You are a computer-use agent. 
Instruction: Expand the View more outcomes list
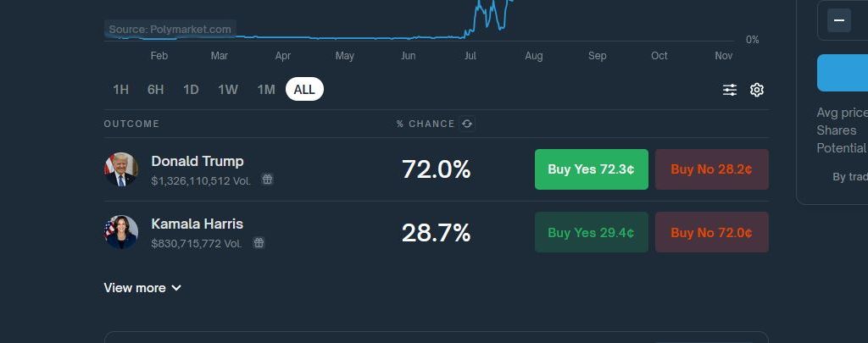pos(142,288)
